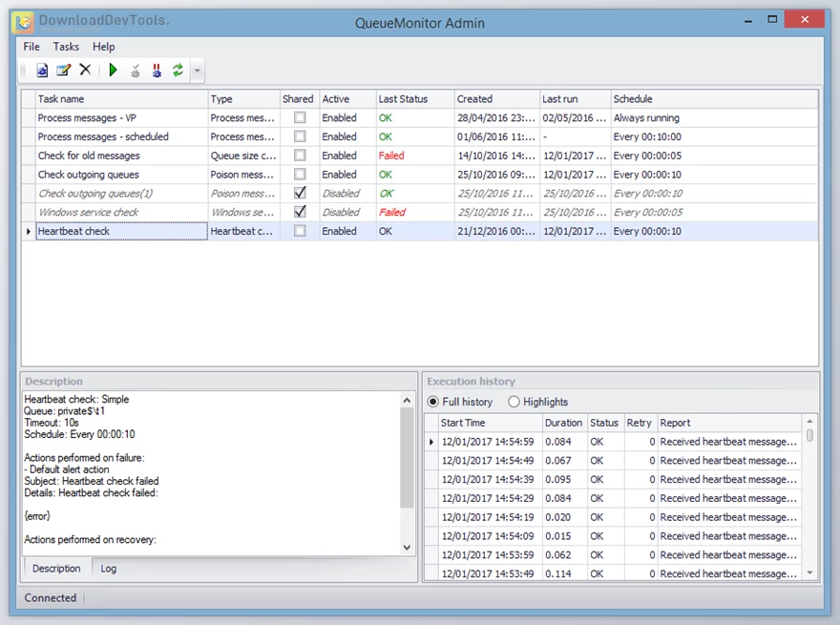The image size is (840, 625).
Task: Click inside the description text box
Action: [x=212, y=473]
